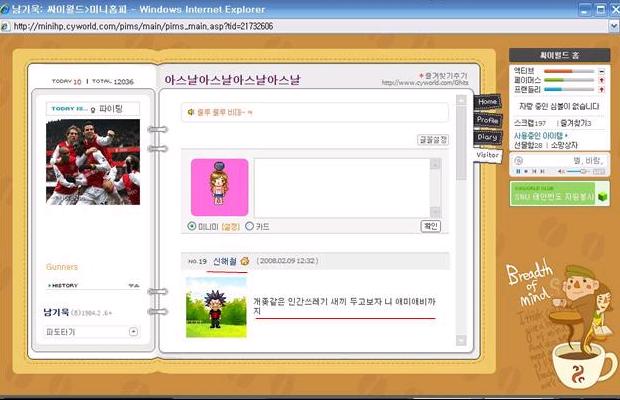Open the 선물함 28 link
Image resolution: width=620 pixels, height=400 pixels.
point(528,145)
